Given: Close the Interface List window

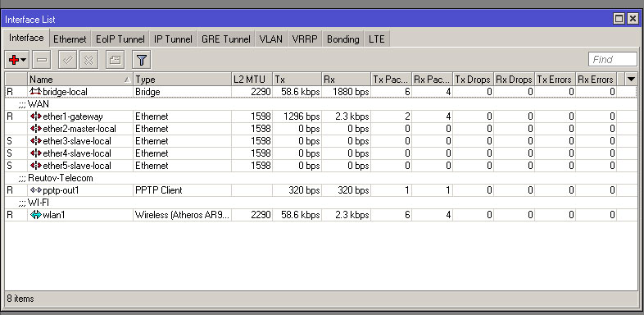Looking at the screenshot, I should [633, 19].
